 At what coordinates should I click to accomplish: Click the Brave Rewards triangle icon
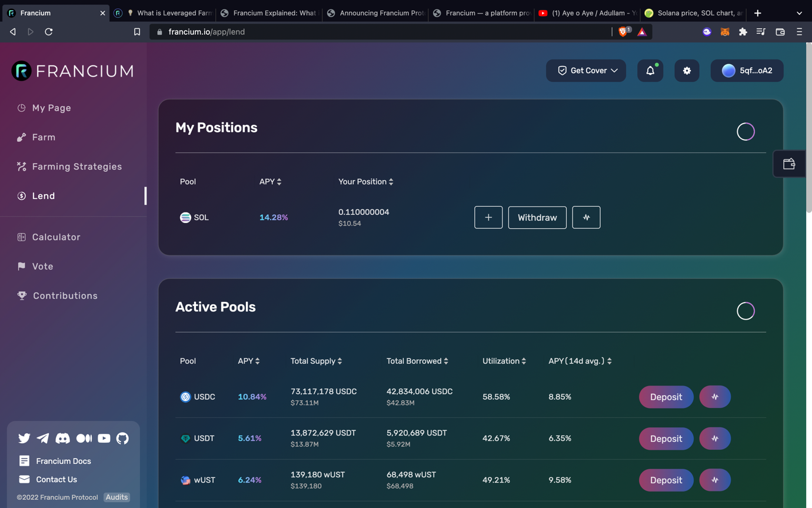[642, 32]
